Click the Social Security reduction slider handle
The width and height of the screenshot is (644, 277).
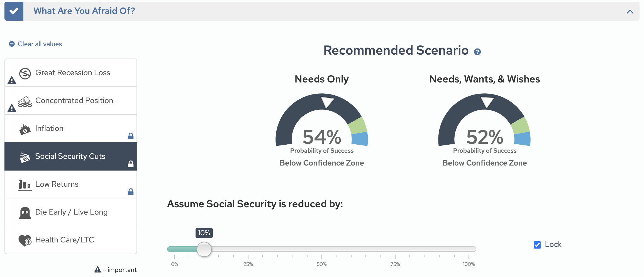(x=204, y=249)
